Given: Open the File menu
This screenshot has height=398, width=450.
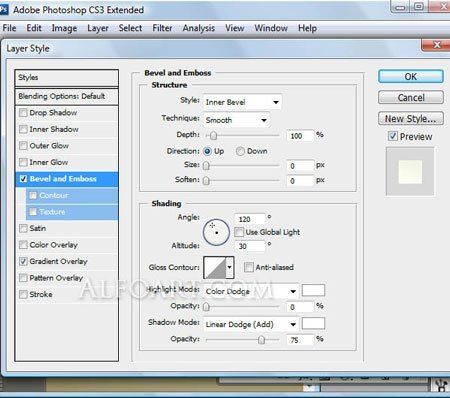Looking at the screenshot, I should (9, 28).
